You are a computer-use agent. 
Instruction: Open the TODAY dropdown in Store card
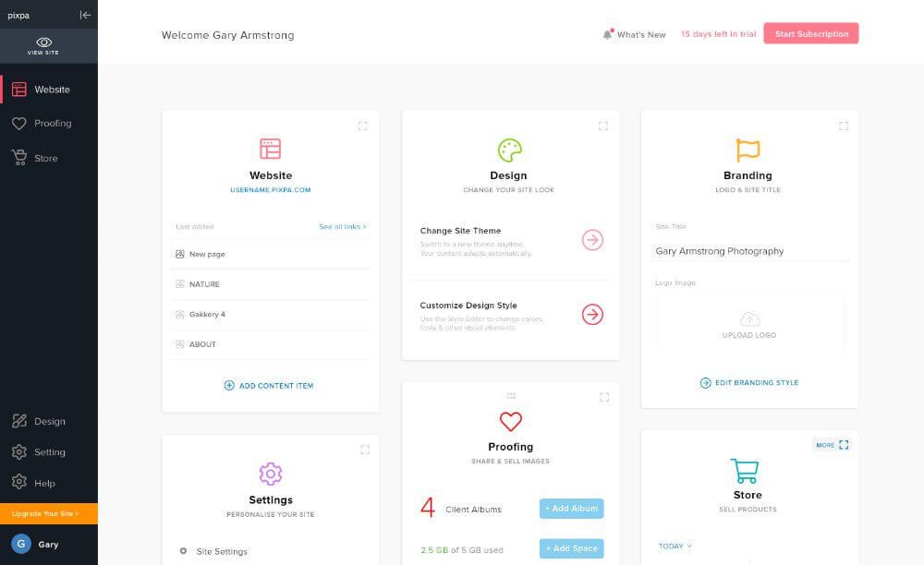[675, 547]
